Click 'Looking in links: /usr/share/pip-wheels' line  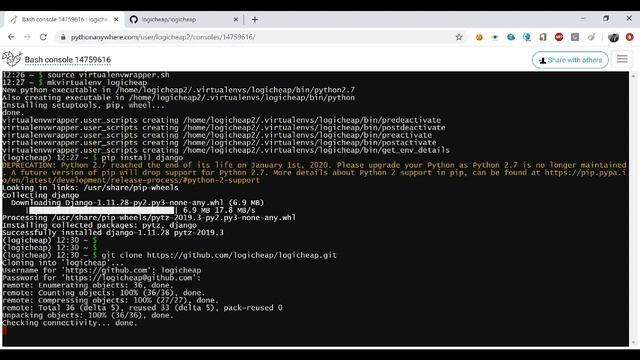90,188
